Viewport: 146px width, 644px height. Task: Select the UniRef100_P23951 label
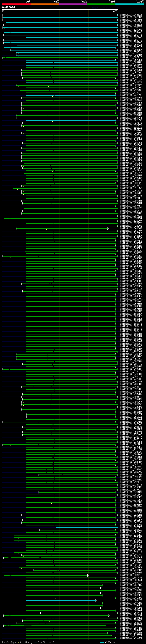point(131,226)
